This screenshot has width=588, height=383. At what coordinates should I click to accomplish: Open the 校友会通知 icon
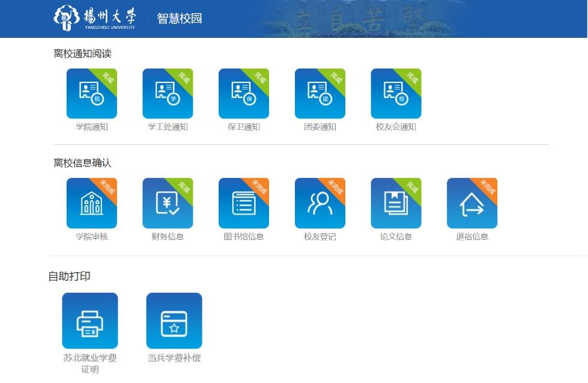pos(396,93)
